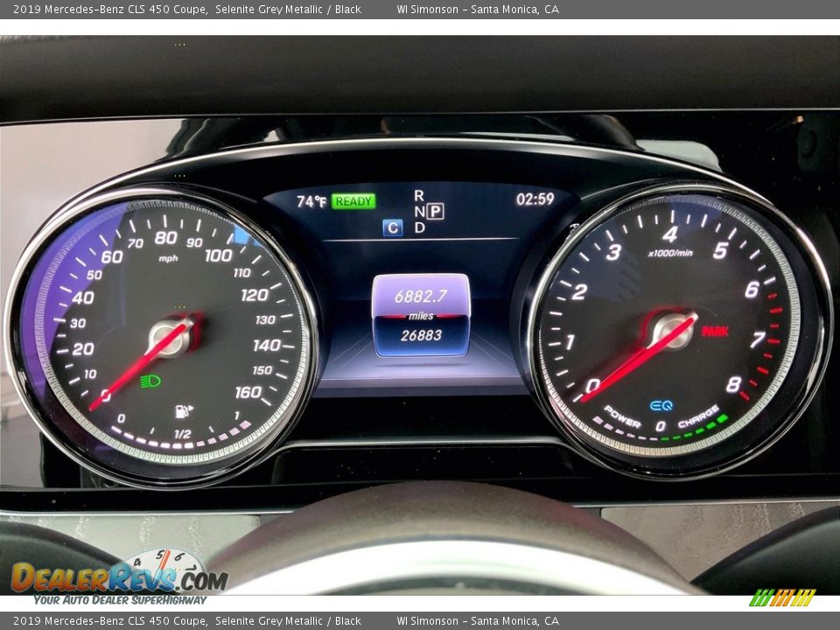The image size is (840, 630).
Task: Click the top WI Simonson – Santa Monica caption
Action: coord(478,9)
